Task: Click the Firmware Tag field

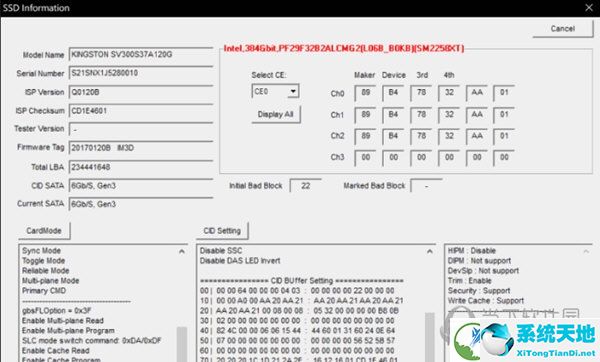Action: (x=141, y=148)
